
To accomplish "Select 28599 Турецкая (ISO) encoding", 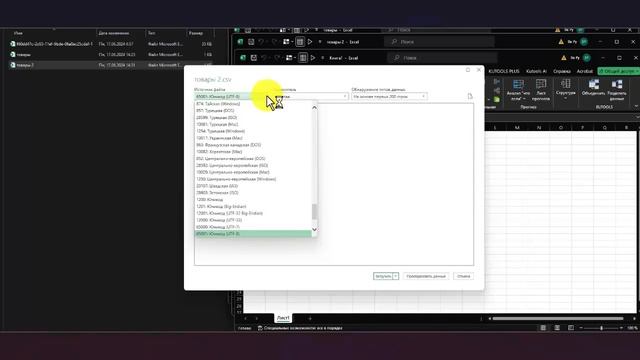I will tap(253, 118).
